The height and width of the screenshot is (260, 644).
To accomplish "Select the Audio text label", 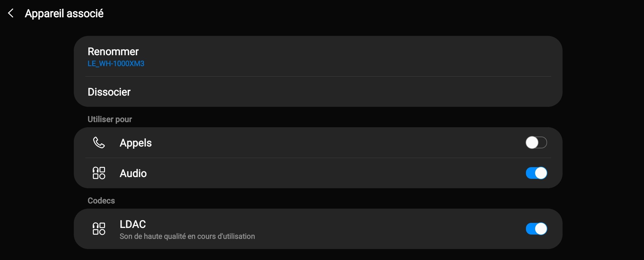I will tap(133, 173).
